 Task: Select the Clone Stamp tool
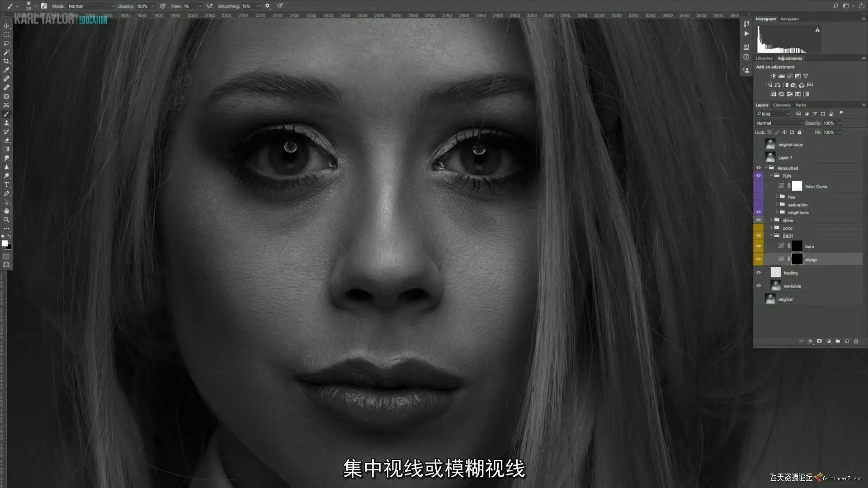(6, 123)
